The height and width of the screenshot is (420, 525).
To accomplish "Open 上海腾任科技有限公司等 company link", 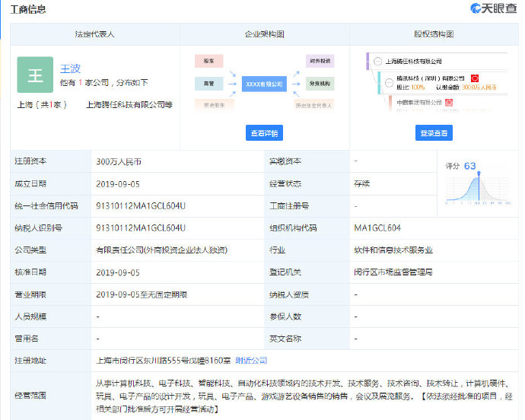I will [x=129, y=105].
